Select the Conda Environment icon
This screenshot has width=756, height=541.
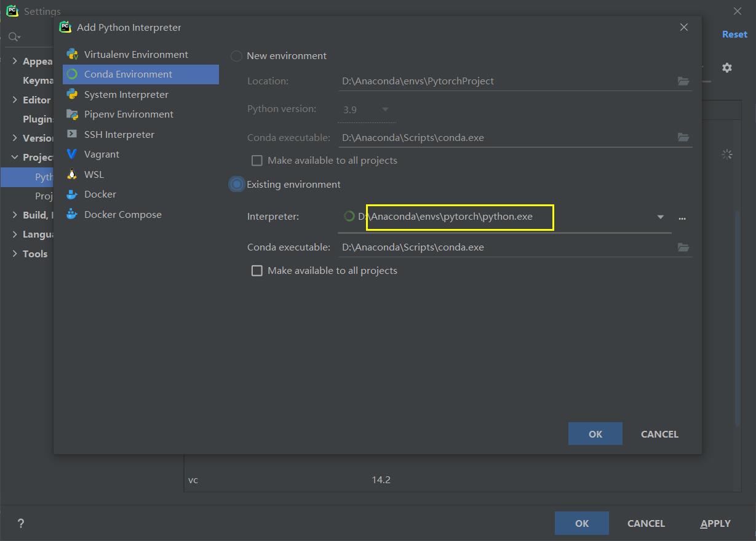point(72,74)
